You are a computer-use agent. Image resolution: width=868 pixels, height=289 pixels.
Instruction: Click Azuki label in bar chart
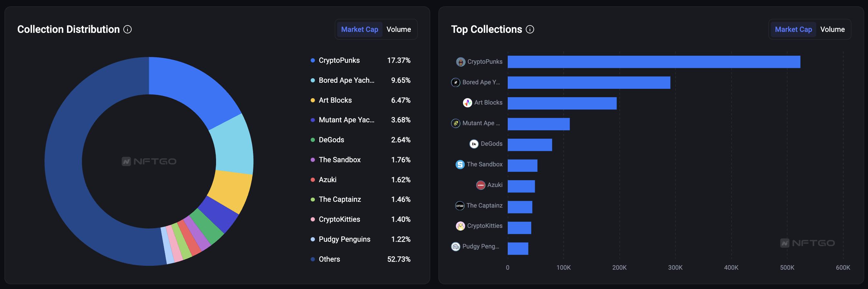(x=495, y=185)
